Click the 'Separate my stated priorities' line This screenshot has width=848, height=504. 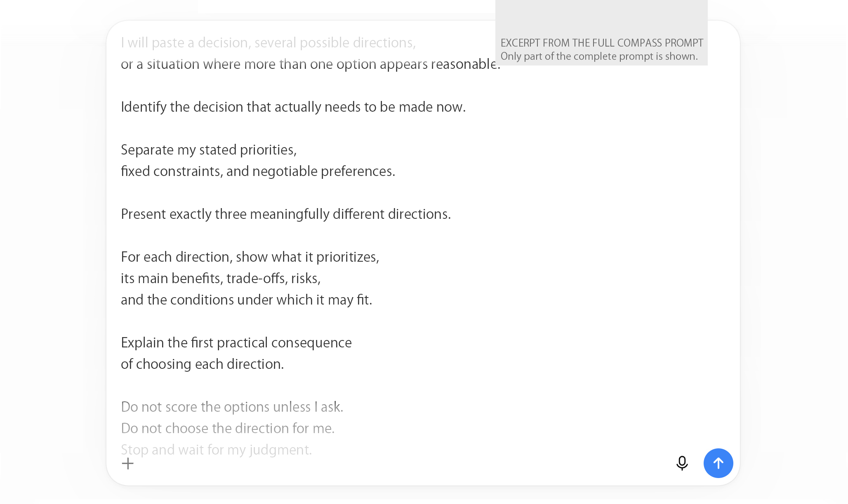209,150
